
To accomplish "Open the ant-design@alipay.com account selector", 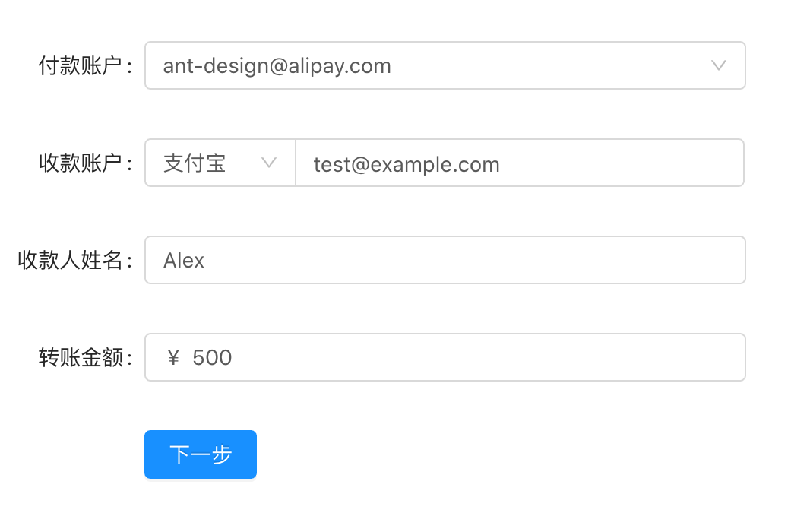I will point(445,65).
